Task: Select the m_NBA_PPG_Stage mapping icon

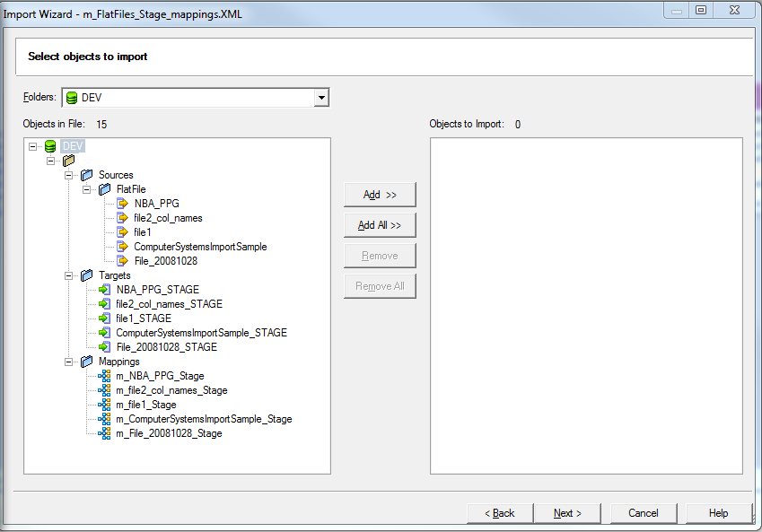Action: [x=105, y=376]
